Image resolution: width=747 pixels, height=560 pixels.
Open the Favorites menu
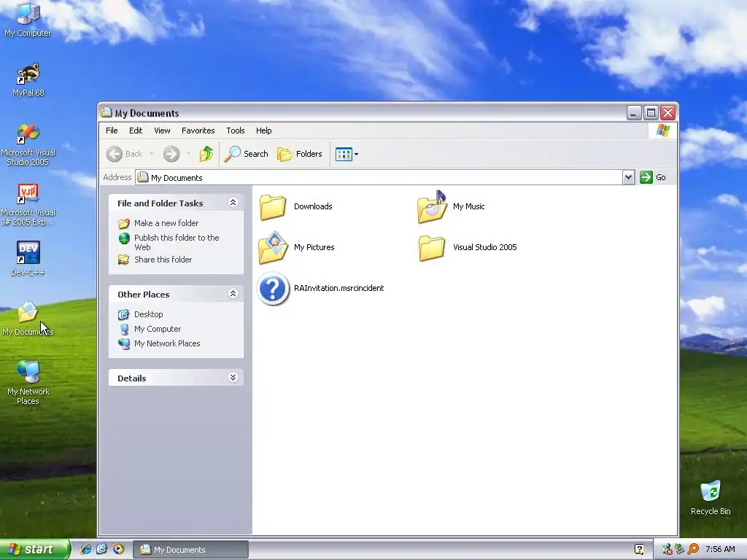click(x=198, y=131)
